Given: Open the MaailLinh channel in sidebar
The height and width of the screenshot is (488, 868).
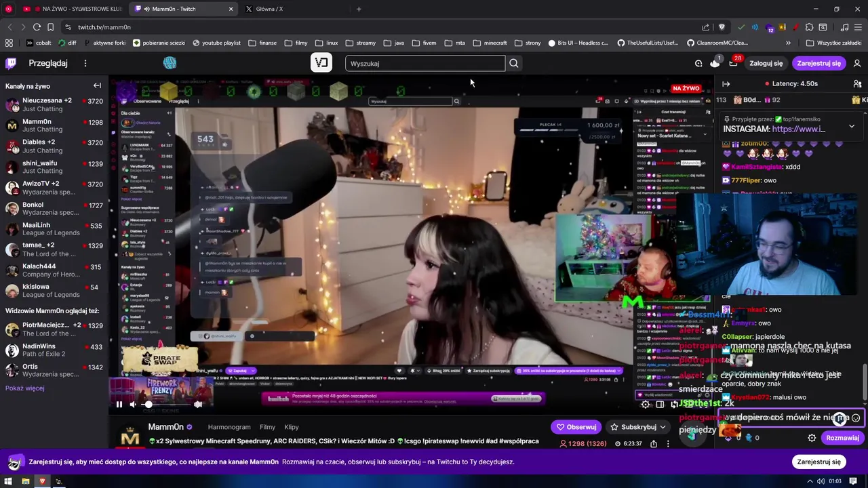Looking at the screenshot, I should 54,229.
